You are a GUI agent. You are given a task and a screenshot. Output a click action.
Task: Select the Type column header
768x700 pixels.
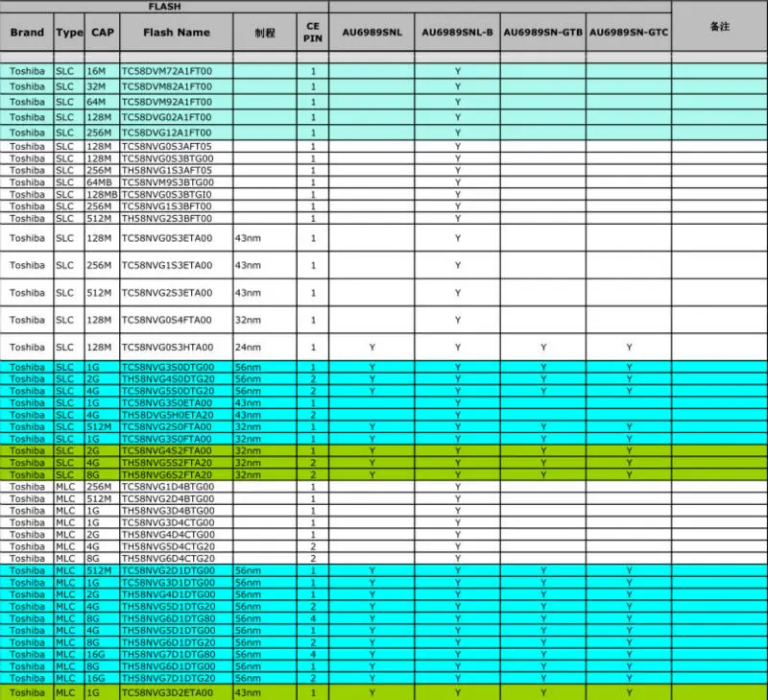[x=69, y=33]
